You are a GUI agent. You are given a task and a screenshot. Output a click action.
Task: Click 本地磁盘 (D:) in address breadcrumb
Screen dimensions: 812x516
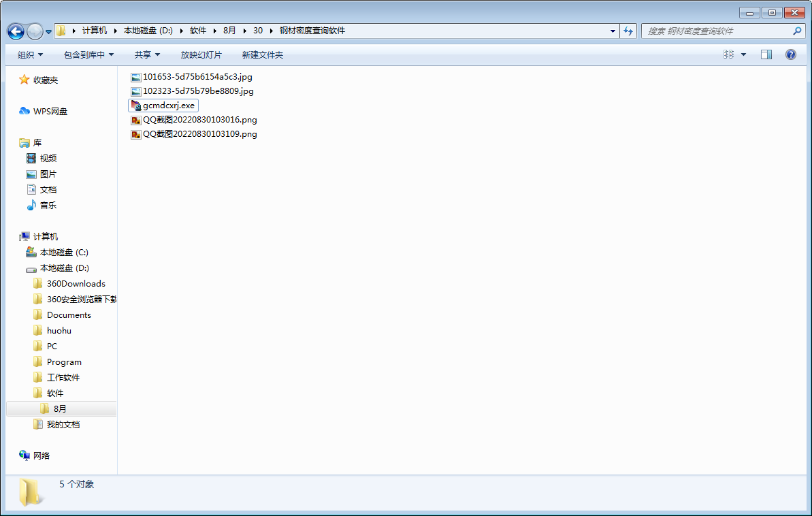point(148,31)
